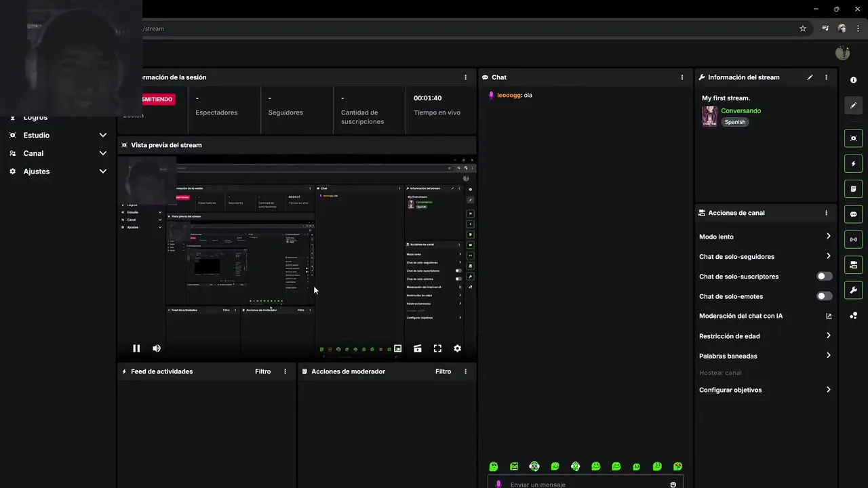Screen dimensions: 868x488
Task: Toggle the stream preview panel sidebar icon
Action: pyautogui.click(x=854, y=138)
